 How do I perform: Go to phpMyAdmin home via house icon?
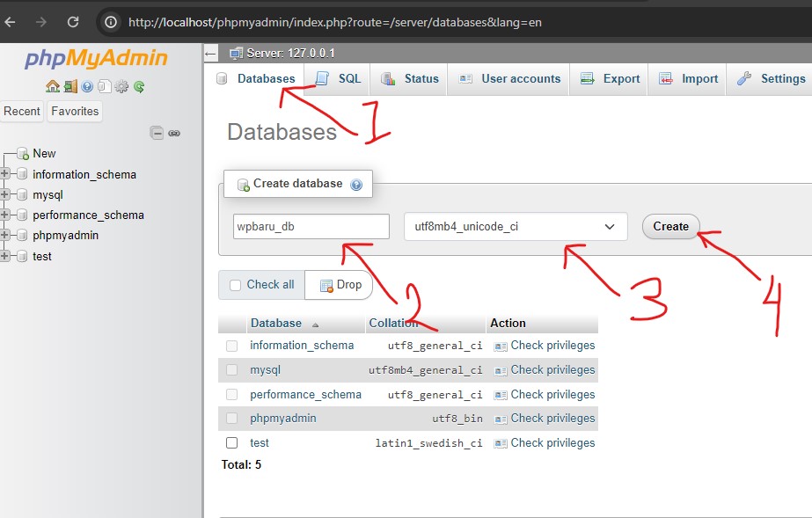tap(52, 86)
